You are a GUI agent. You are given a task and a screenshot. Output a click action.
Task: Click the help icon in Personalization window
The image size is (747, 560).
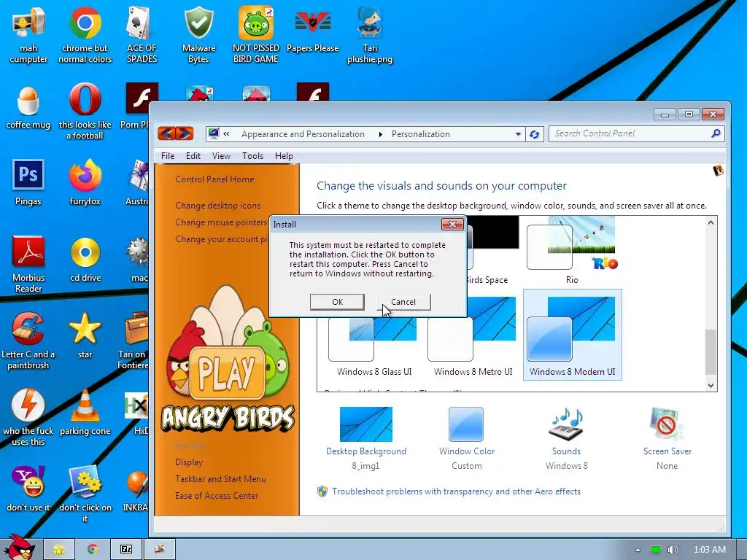click(718, 171)
